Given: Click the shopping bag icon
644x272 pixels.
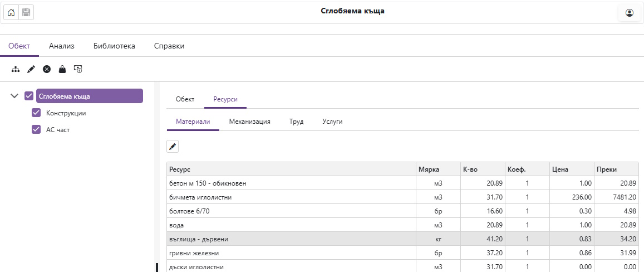Looking at the screenshot, I should point(62,69).
